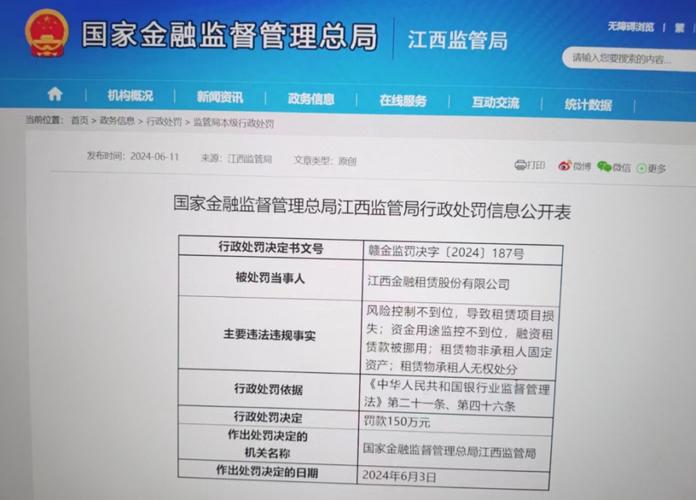Select the row label 被处罚当事人
The width and height of the screenshot is (696, 500).
[270, 278]
